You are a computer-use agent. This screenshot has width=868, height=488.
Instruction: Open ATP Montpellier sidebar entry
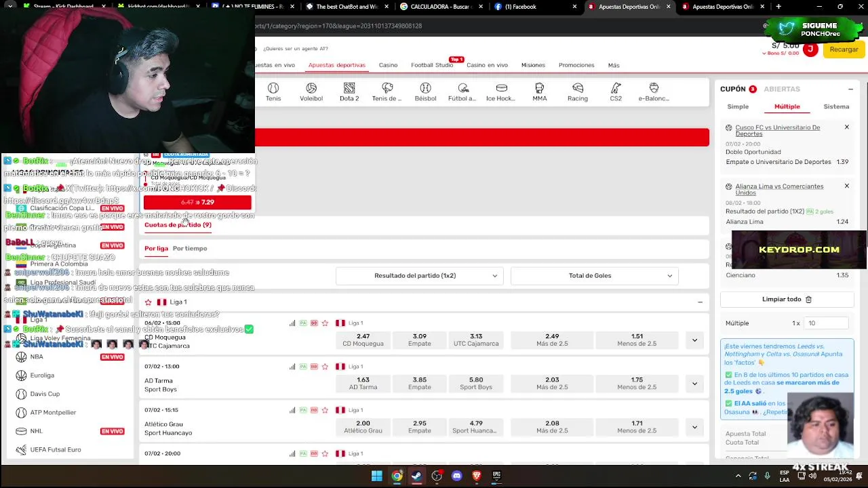[x=53, y=412]
